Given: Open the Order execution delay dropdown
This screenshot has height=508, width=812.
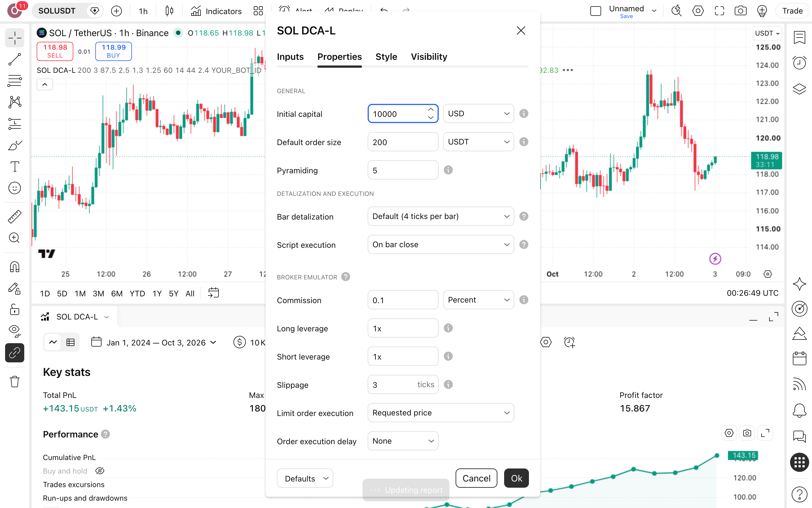Looking at the screenshot, I should tap(403, 441).
